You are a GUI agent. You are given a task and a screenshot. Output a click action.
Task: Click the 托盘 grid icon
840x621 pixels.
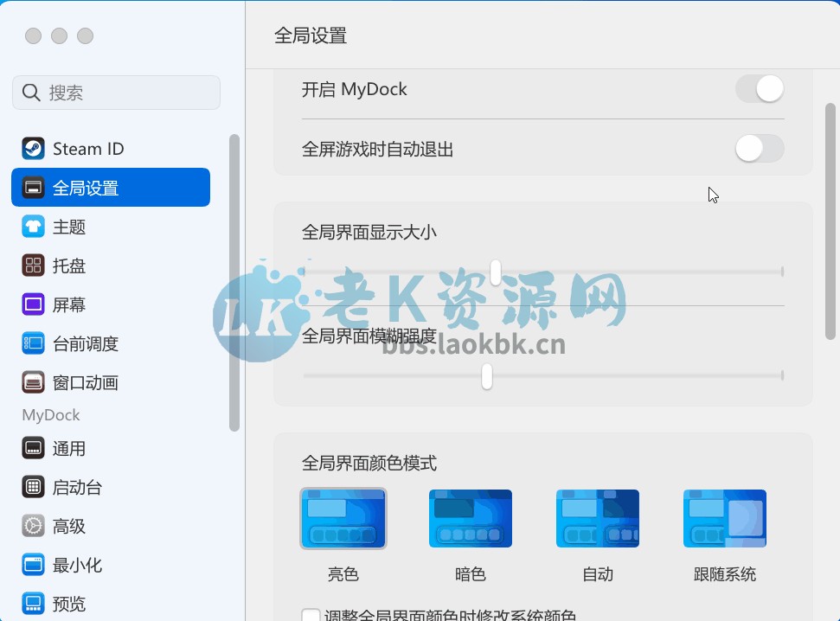(x=33, y=266)
